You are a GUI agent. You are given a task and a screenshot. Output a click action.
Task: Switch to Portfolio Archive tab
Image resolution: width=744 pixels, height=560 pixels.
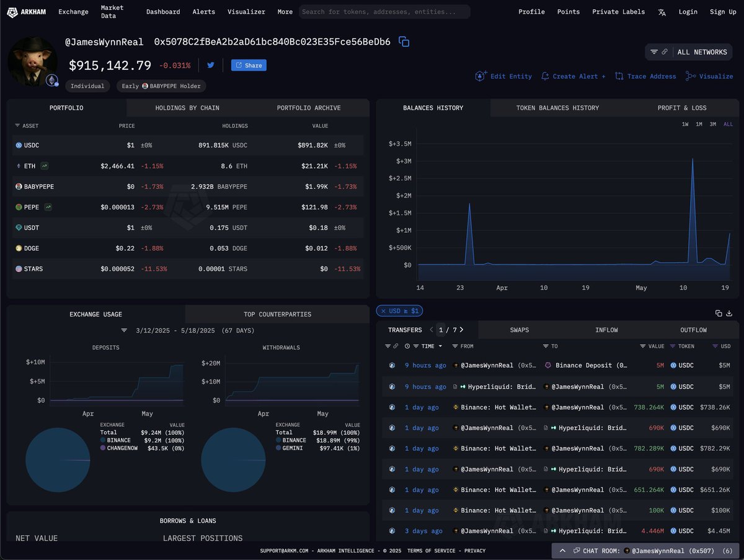(309, 108)
